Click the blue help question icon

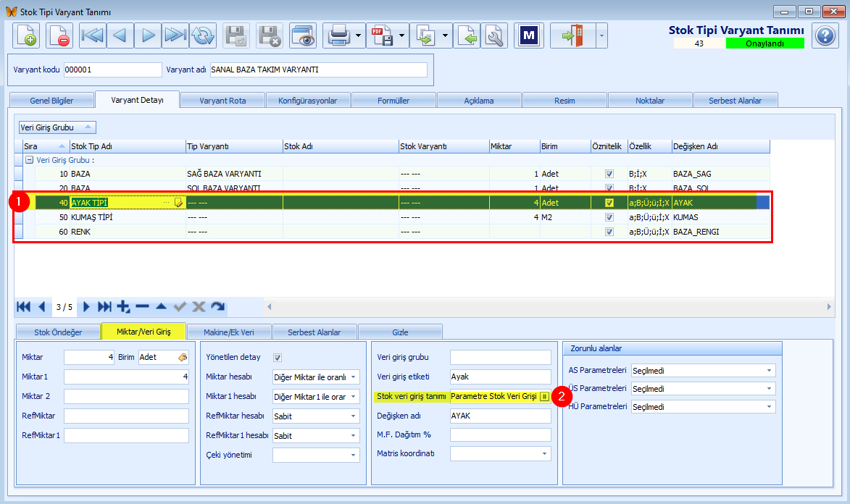coord(825,35)
